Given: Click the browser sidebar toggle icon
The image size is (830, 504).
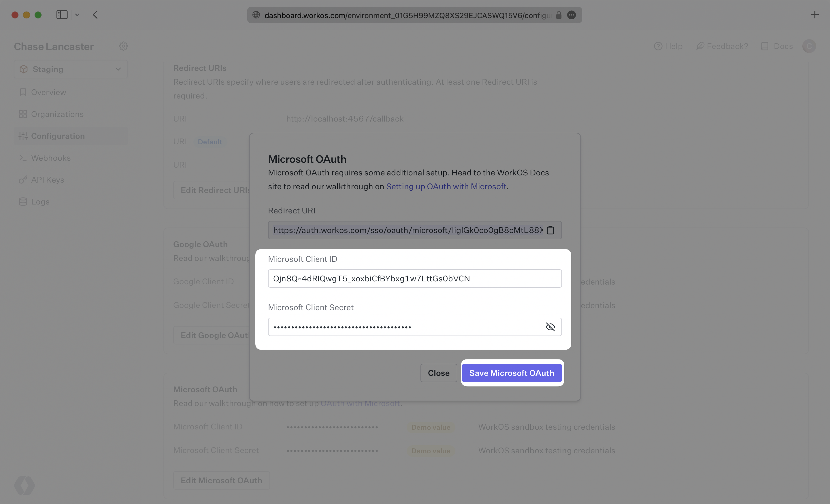Looking at the screenshot, I should (x=62, y=15).
